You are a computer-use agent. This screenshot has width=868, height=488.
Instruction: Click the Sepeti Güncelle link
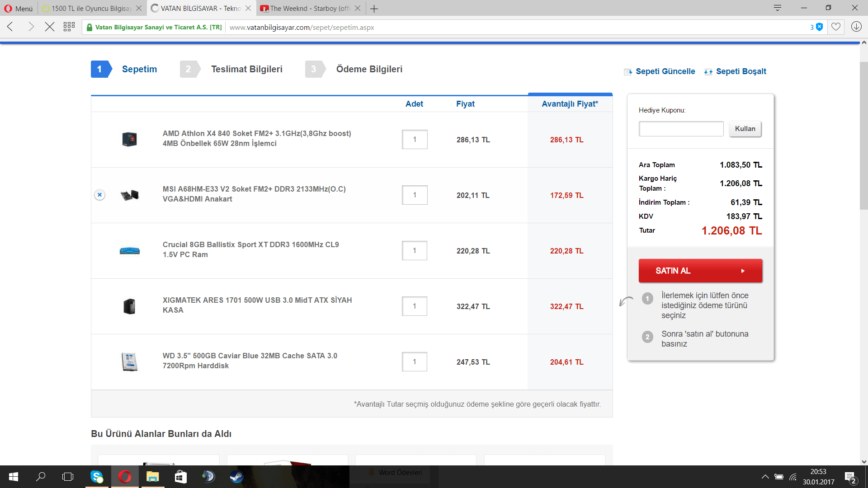tap(665, 71)
